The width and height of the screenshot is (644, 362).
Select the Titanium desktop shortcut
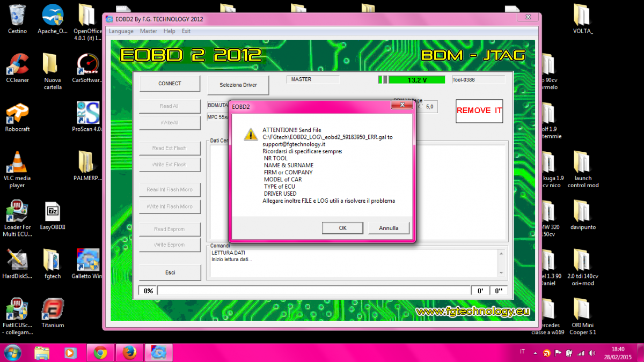click(x=53, y=313)
